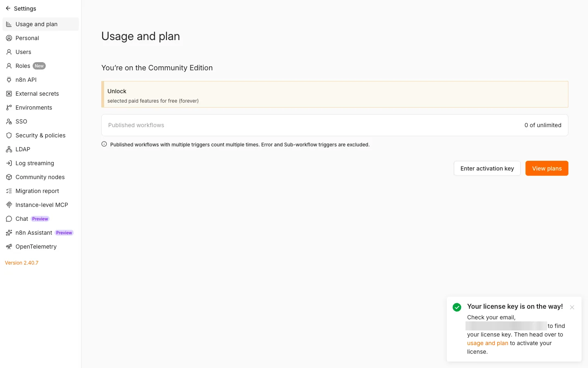The height and width of the screenshot is (368, 588).
Task: Open the SSO settings page
Action: point(40,121)
